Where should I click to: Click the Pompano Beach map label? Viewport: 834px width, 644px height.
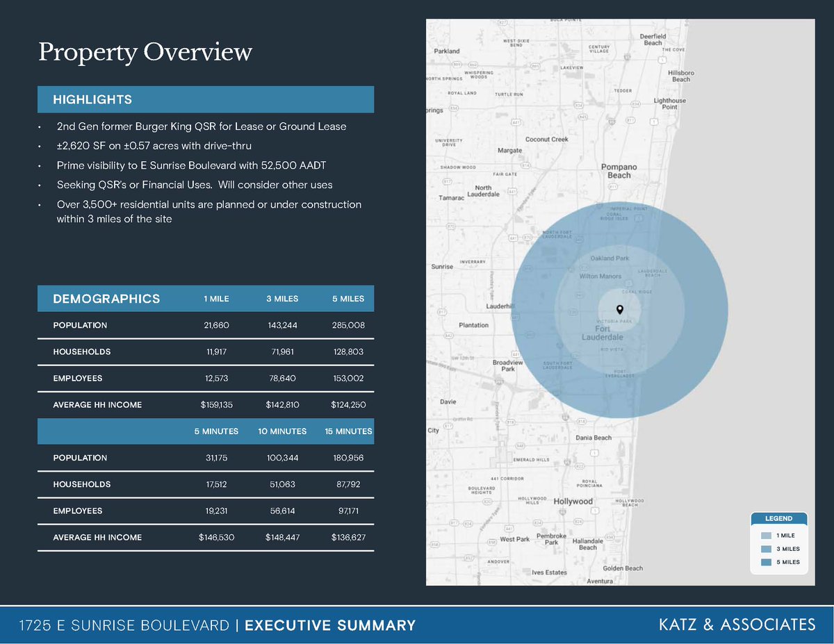pos(619,171)
